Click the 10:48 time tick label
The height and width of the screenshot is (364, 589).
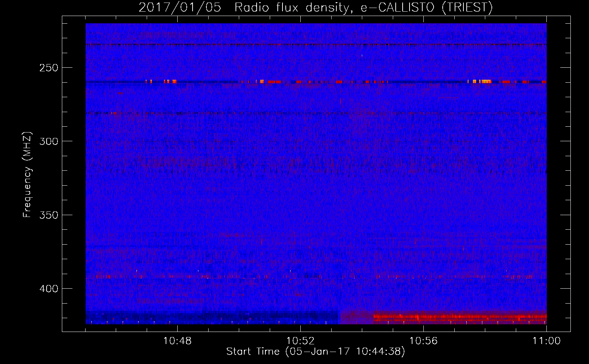(177, 341)
